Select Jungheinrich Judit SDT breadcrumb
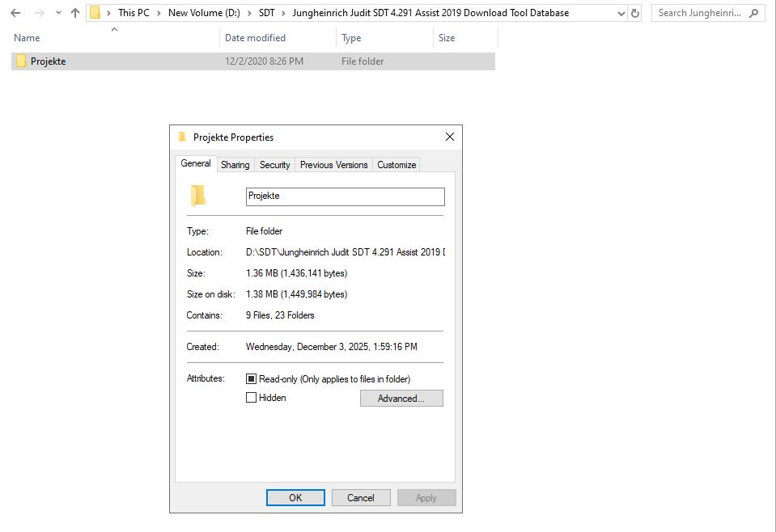This screenshot has height=532, width=776. [430, 13]
